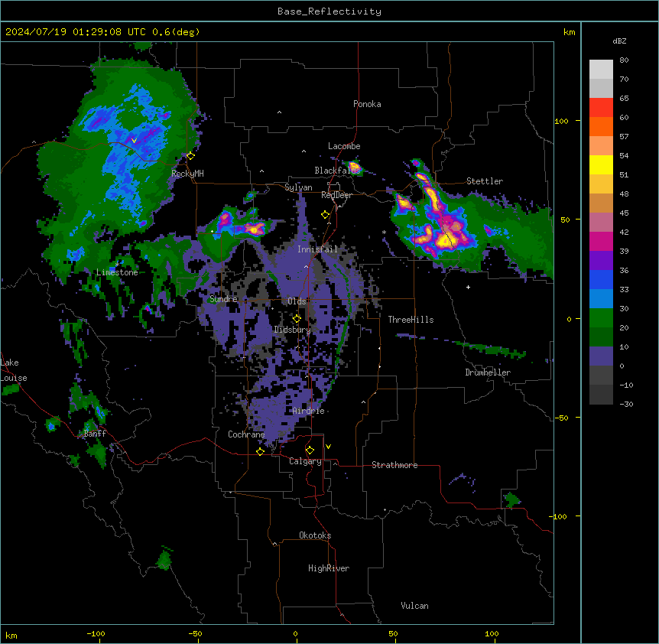This screenshot has height=644, width=659.
Task: Click the white caret marker below Ponoka
Action: pos(279,112)
